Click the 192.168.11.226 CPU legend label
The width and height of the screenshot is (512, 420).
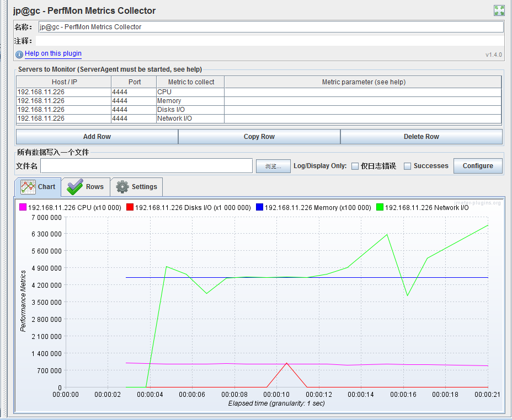(74, 208)
